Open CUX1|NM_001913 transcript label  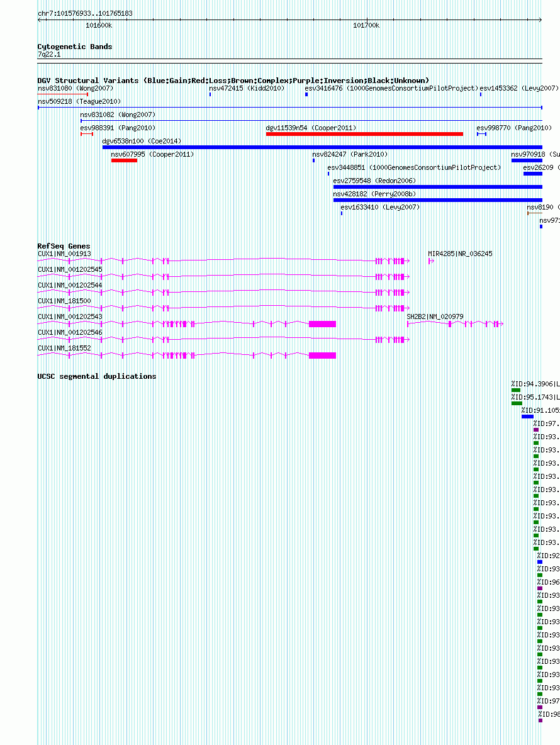click(x=65, y=254)
